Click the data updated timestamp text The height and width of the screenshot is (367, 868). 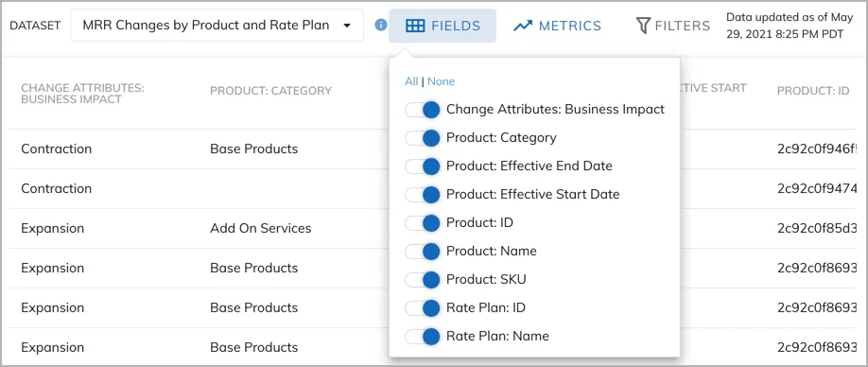coord(790,26)
